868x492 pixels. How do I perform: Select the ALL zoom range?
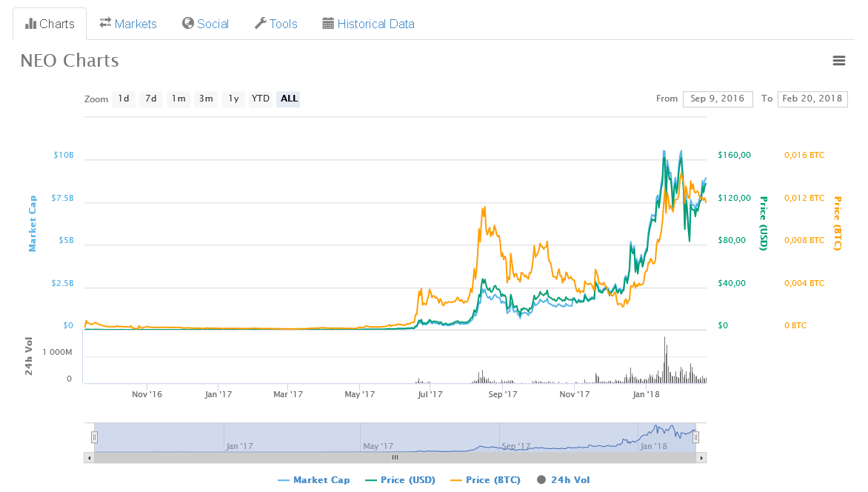tap(288, 99)
